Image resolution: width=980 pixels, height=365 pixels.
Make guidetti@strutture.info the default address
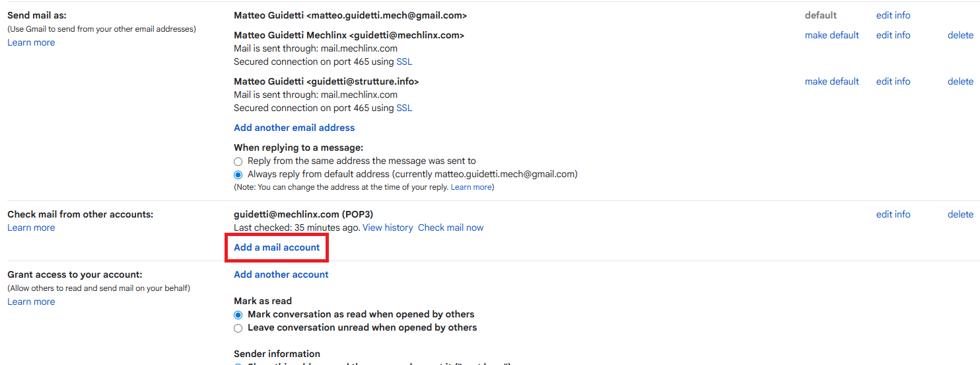(x=831, y=81)
